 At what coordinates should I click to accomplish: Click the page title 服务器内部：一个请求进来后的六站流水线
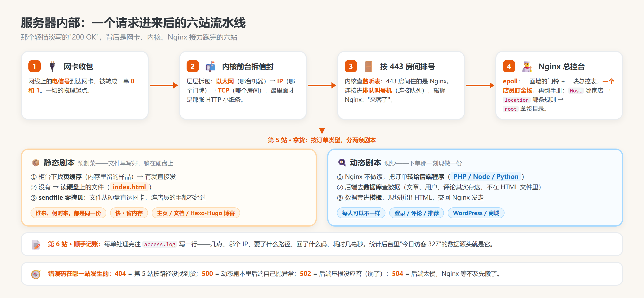coord(133,23)
